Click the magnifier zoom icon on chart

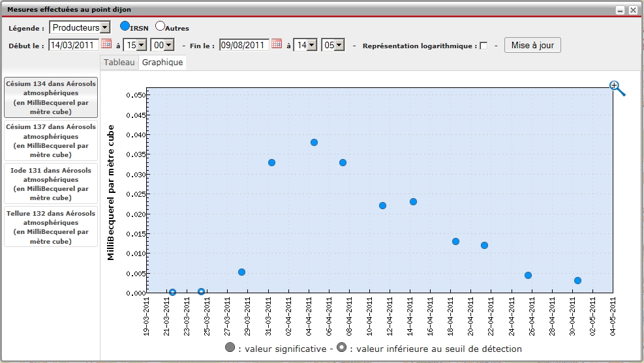point(617,88)
